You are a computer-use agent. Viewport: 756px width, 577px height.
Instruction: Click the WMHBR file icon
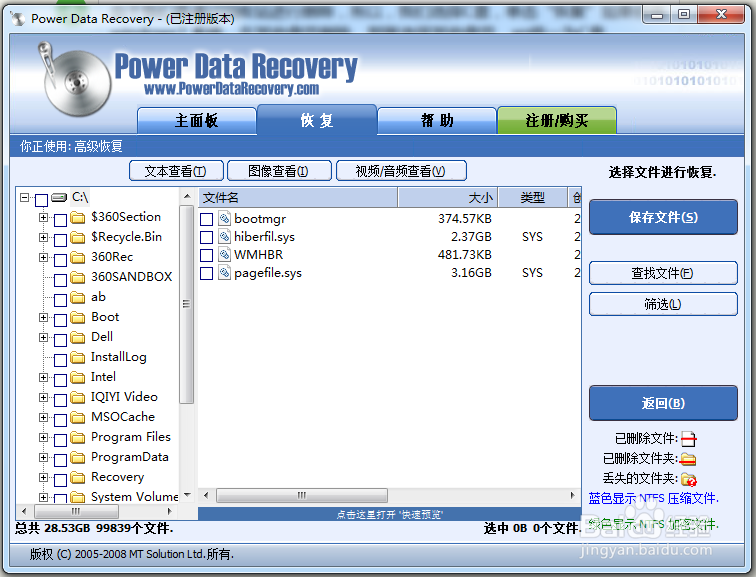pos(224,254)
